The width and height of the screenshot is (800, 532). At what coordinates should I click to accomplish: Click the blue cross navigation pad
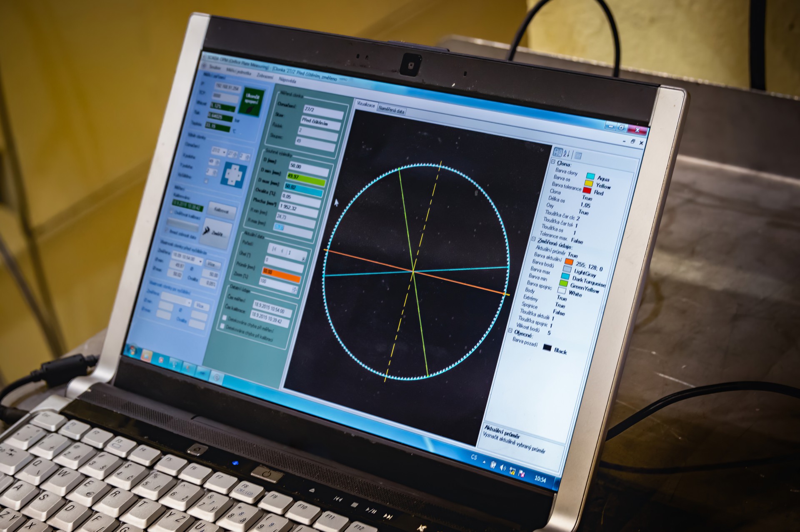(x=234, y=175)
